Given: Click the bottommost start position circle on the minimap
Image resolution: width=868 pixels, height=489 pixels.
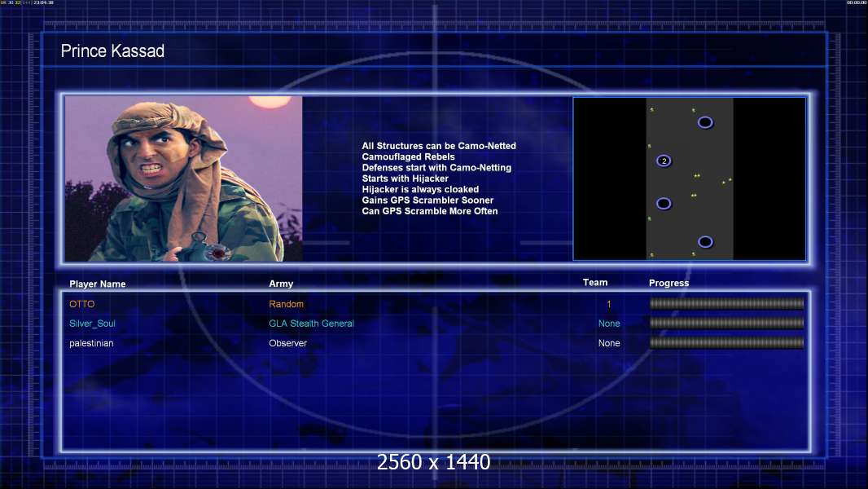Looking at the screenshot, I should [704, 241].
